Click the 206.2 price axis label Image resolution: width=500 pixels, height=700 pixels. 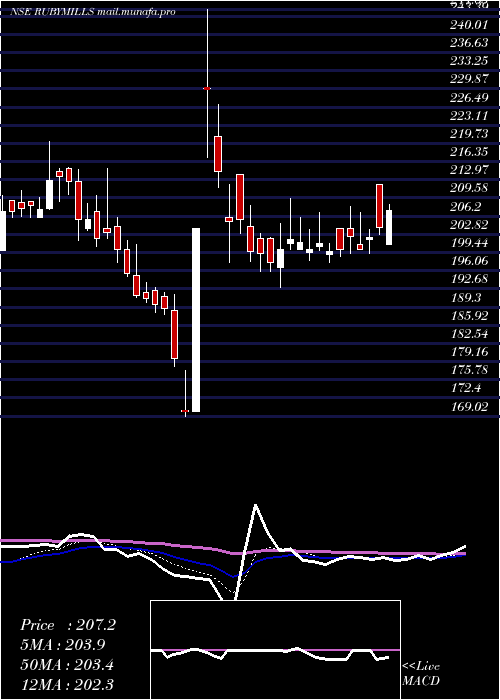467,207
